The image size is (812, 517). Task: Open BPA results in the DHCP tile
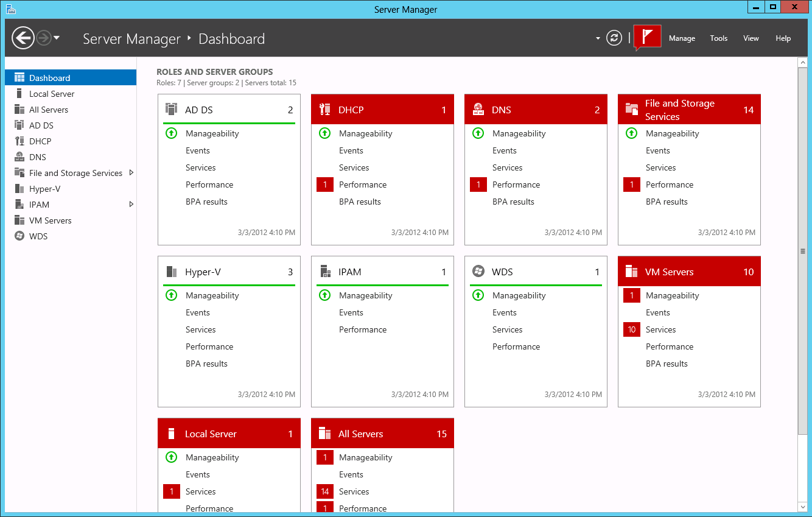pos(360,202)
